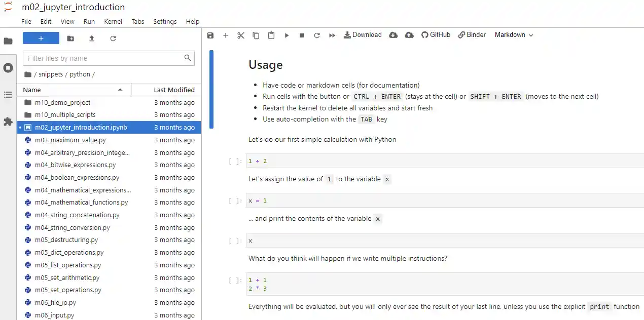The image size is (644, 320).
Task: Upload files using the upload arrow icon
Action: (x=92, y=38)
